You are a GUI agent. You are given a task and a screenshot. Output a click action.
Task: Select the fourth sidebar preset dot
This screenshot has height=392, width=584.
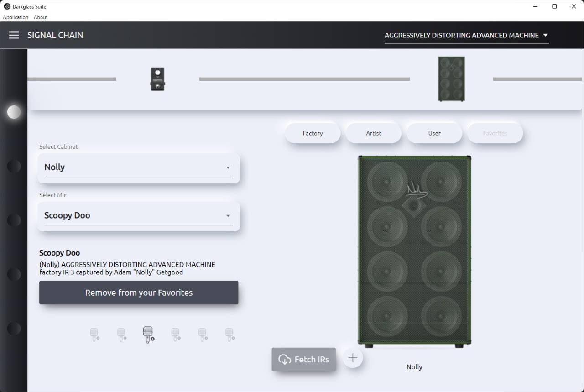tap(14, 274)
